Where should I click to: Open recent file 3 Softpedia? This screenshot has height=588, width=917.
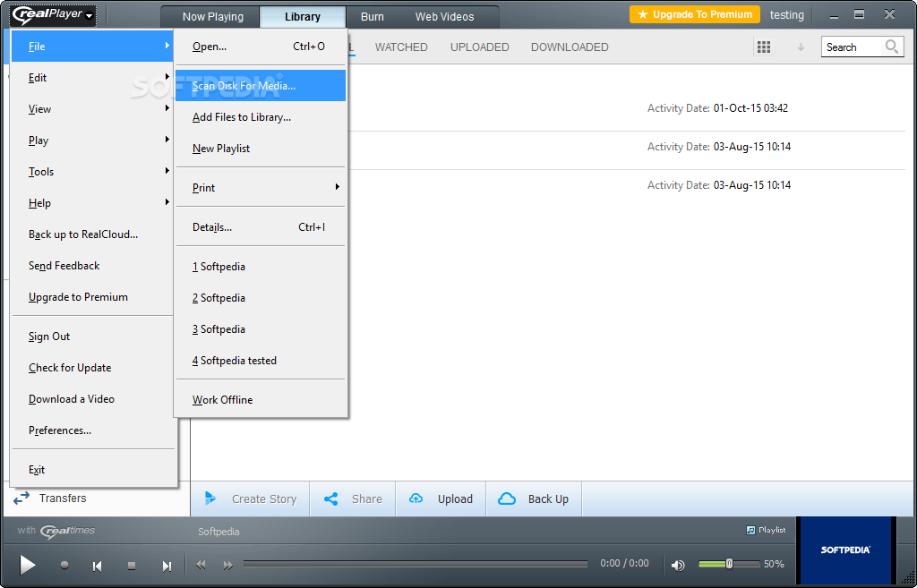(x=261, y=329)
